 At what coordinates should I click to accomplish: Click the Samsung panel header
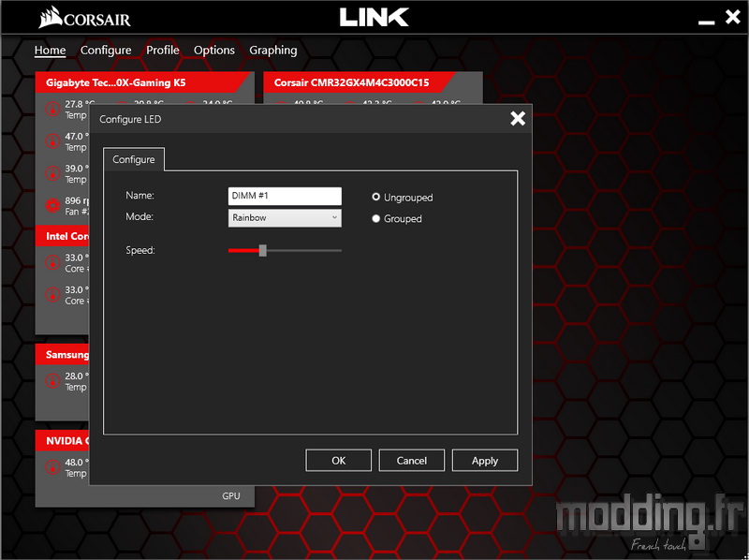(x=62, y=355)
